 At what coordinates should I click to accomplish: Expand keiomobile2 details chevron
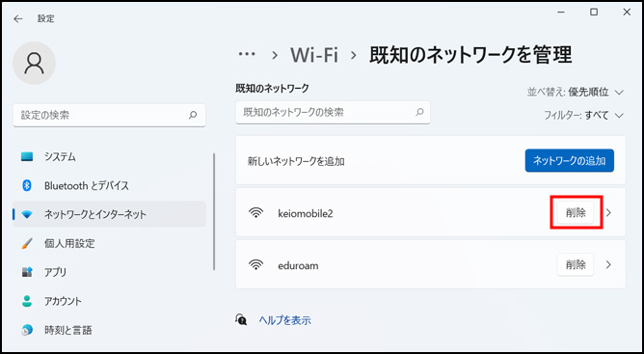point(608,213)
